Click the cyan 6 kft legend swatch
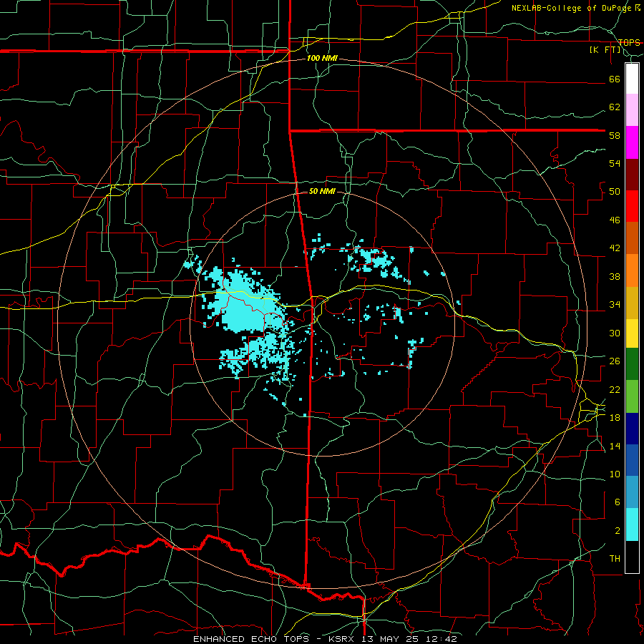 [632, 525]
